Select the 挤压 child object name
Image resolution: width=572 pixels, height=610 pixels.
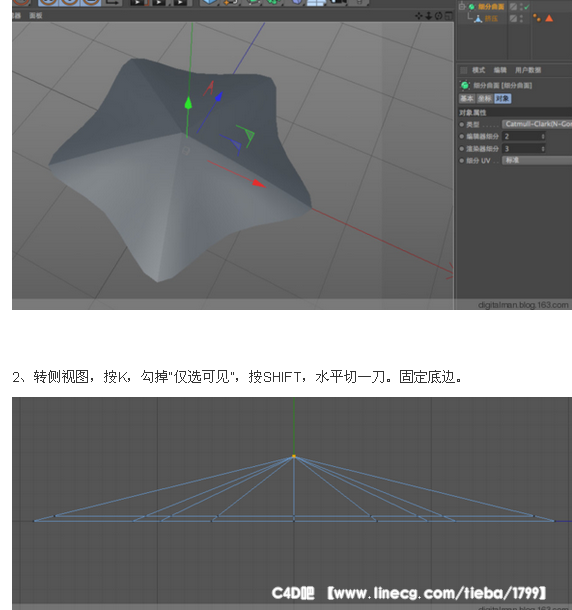491,19
